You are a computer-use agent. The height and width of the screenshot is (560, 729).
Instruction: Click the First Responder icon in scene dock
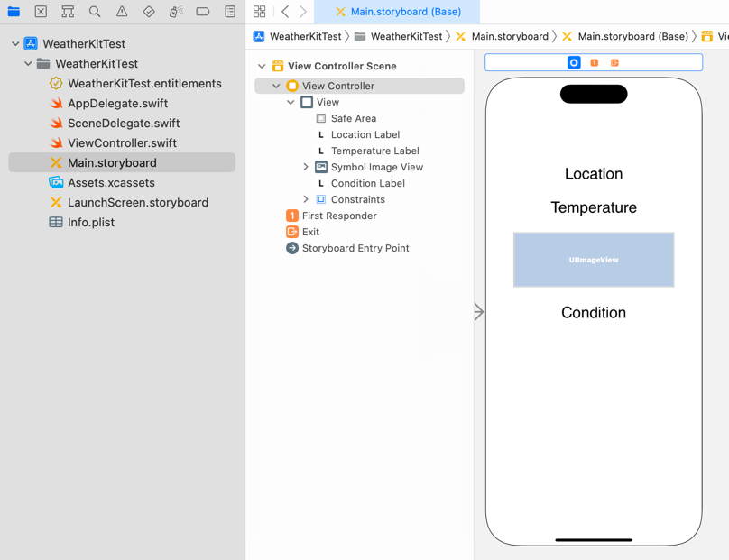(x=594, y=62)
